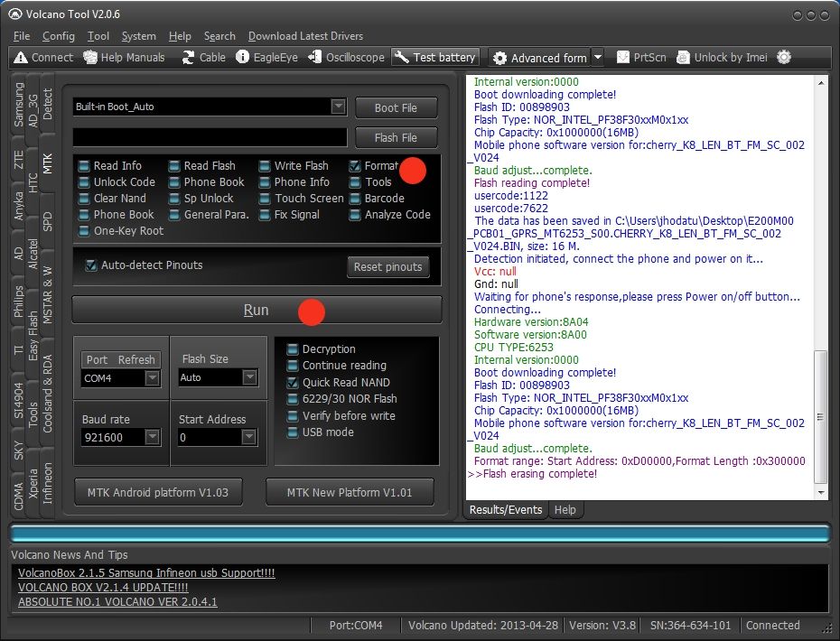The height and width of the screenshot is (641, 840).
Task: Open the Baud rate 921600 dropdown
Action: (x=152, y=437)
